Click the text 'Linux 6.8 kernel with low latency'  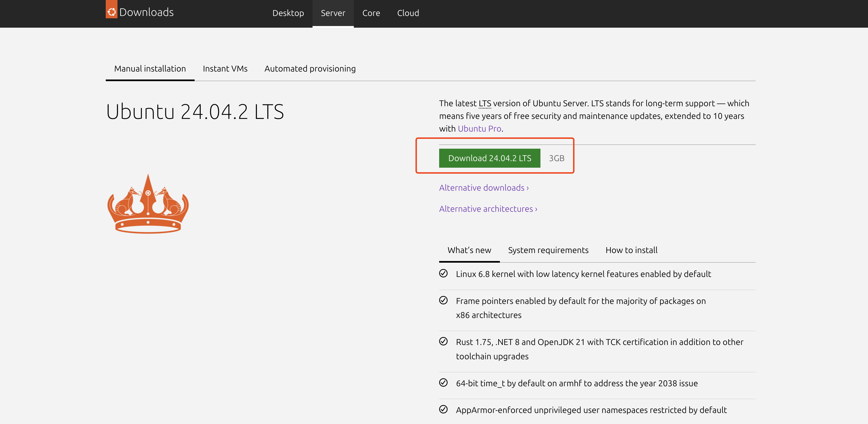point(517,274)
